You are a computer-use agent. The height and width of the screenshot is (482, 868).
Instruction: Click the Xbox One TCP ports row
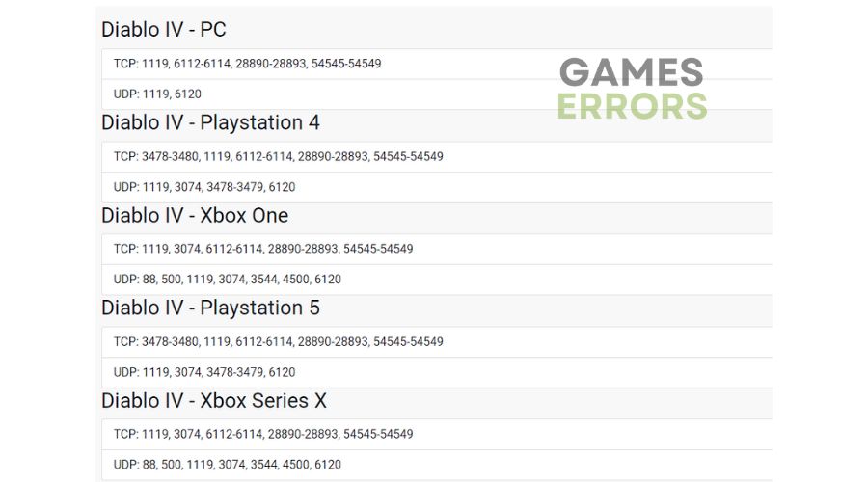tap(437, 249)
